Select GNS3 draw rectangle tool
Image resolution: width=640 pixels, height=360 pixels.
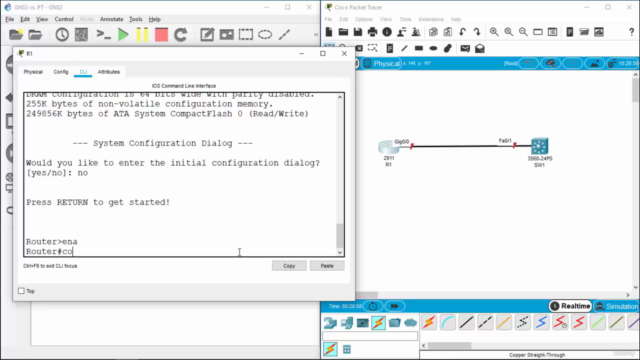point(246,35)
